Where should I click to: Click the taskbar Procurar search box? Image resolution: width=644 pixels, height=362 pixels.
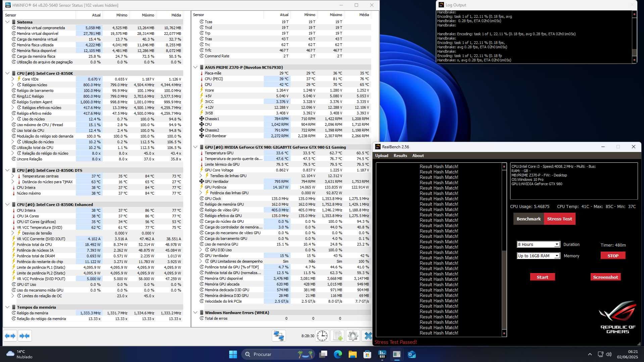[279, 354]
